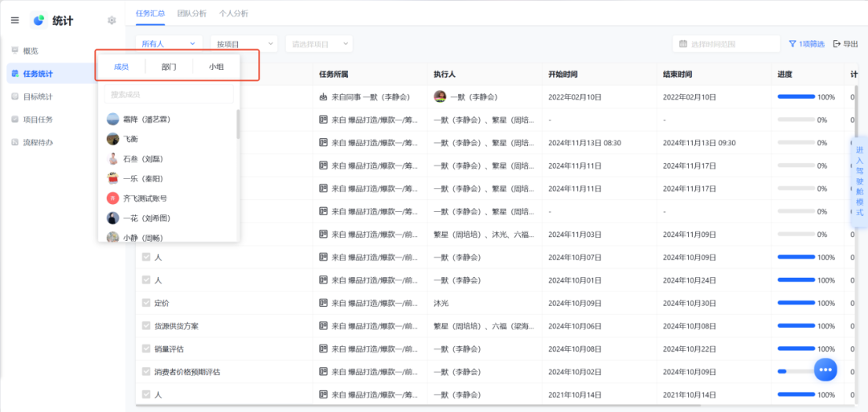Open the 按项目 dropdown
The image size is (868, 412).
[244, 43]
